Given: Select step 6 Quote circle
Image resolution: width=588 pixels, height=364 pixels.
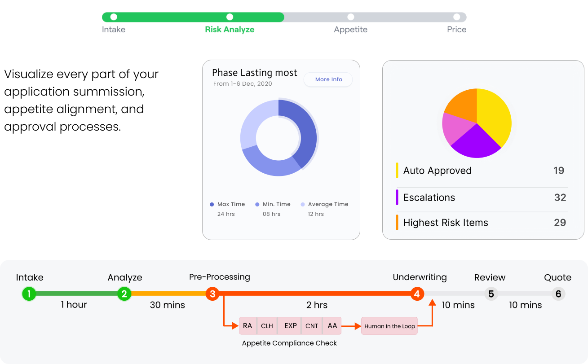Looking at the screenshot, I should pos(558,294).
